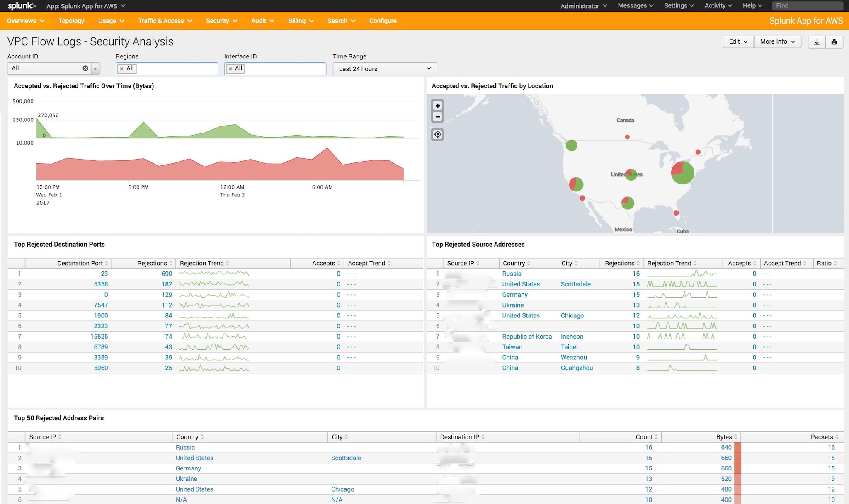The height and width of the screenshot is (504, 849).
Task: Remove the All token from Regions
Action: tap(121, 69)
